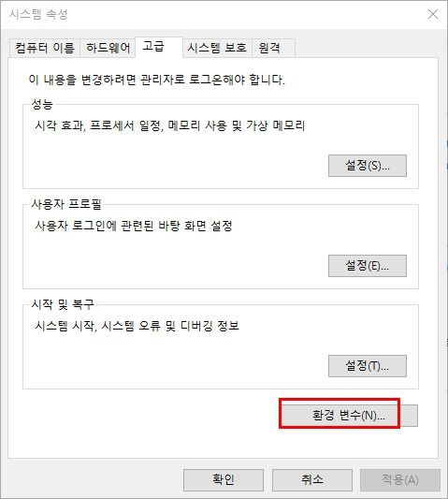Click the 시스템 속성 title bar text
Image resolution: width=448 pixels, height=499 pixels.
pos(38,14)
